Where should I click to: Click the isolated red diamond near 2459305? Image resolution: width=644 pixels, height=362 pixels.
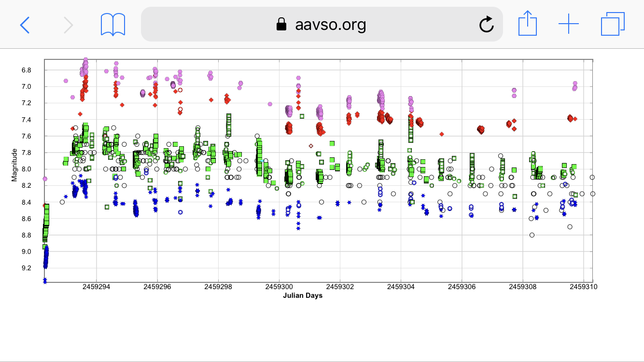pyautogui.click(x=441, y=134)
